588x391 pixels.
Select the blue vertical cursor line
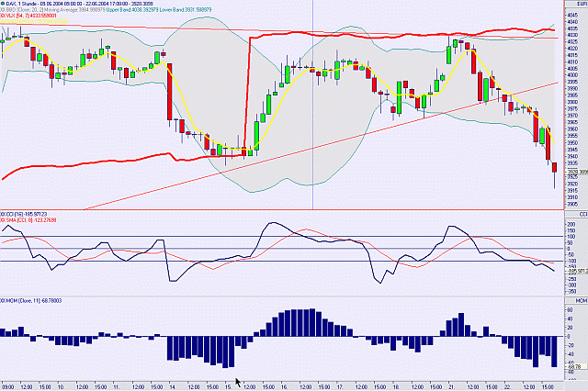312,138
